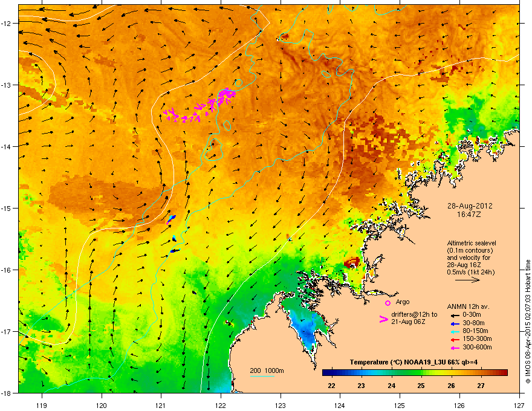
Task: Click the longitude label 119
Action: (x=41, y=405)
